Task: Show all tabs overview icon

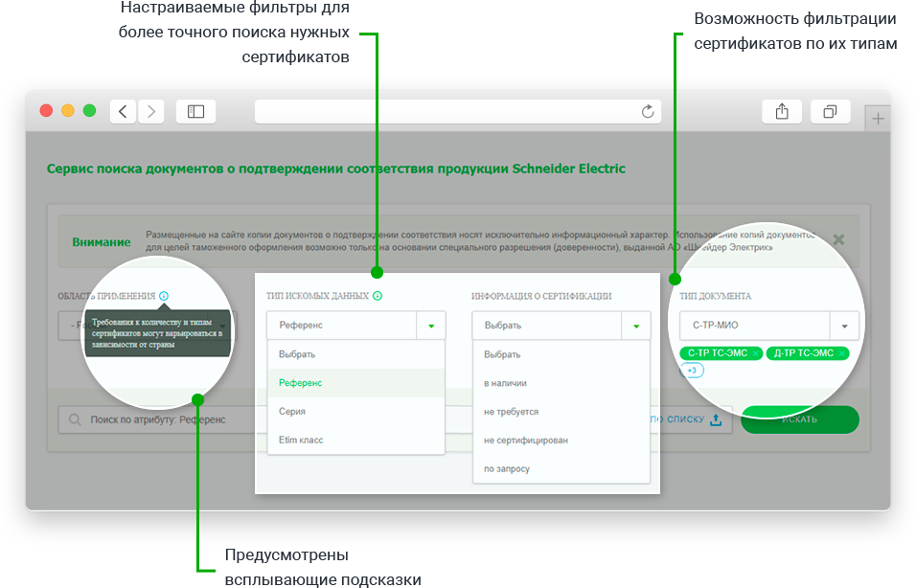Action: point(830,111)
